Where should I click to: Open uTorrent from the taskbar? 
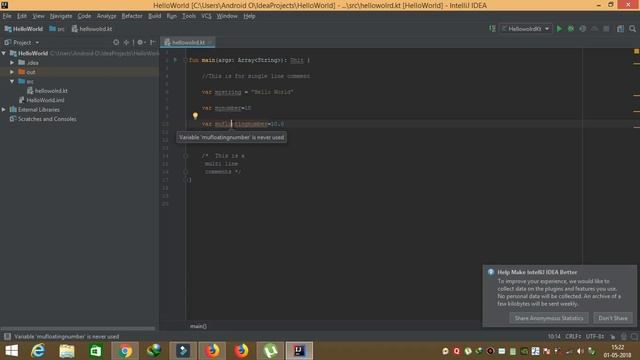pos(270,351)
